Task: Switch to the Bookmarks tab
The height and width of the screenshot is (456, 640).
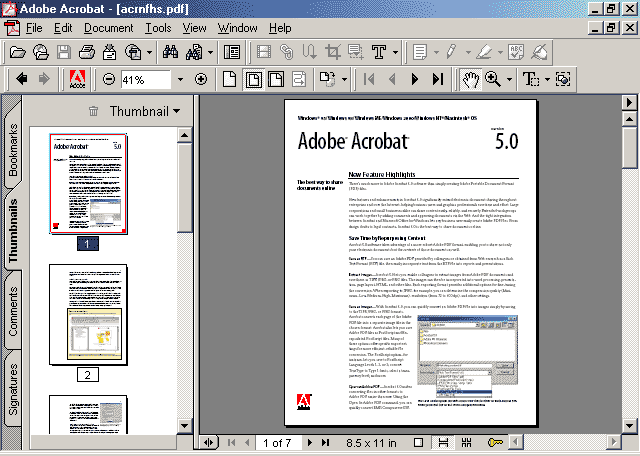Action: tap(13, 149)
